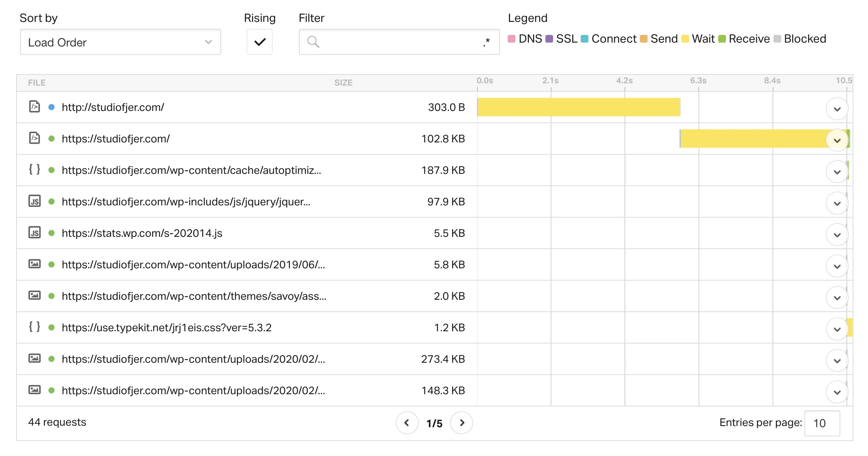Click image icon for 273.4 KB uploads row
The image size is (868, 456).
pyautogui.click(x=35, y=358)
